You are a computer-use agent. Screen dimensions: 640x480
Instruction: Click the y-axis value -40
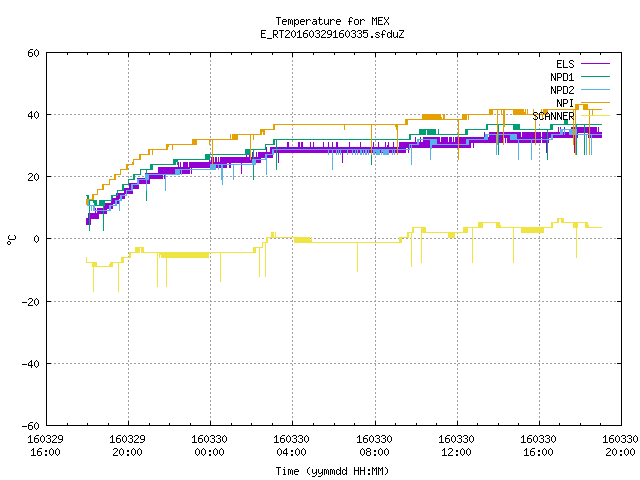pos(31,364)
